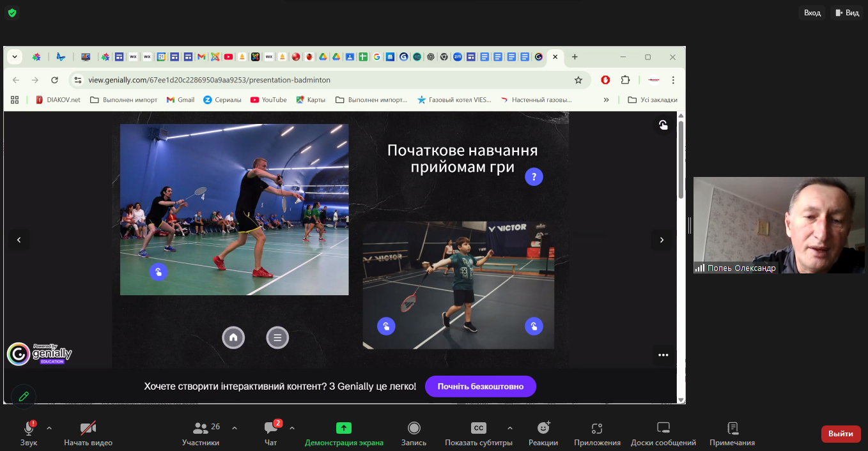Click the Почніть безкоштовно button
868x451 pixels.
pos(480,386)
